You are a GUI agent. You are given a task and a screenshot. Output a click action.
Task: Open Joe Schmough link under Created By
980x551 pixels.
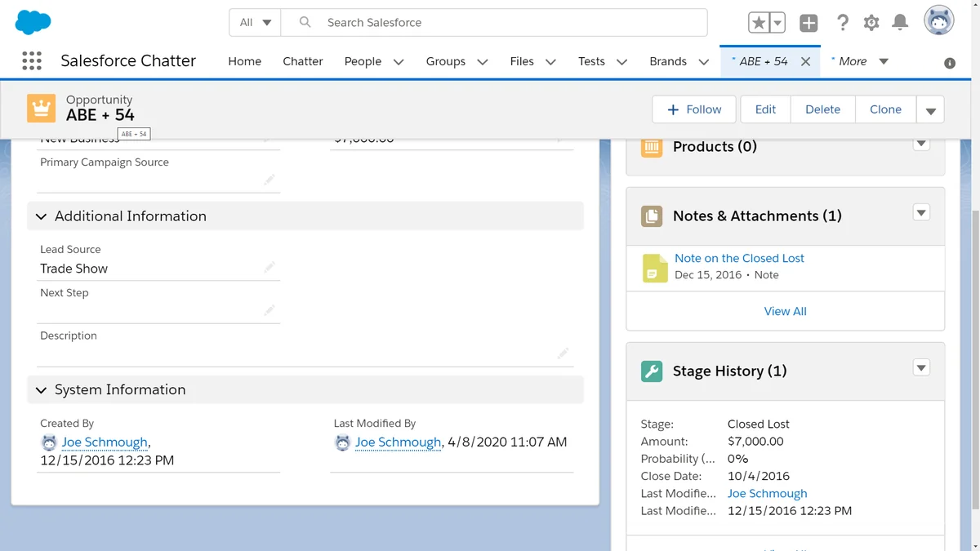(x=105, y=442)
